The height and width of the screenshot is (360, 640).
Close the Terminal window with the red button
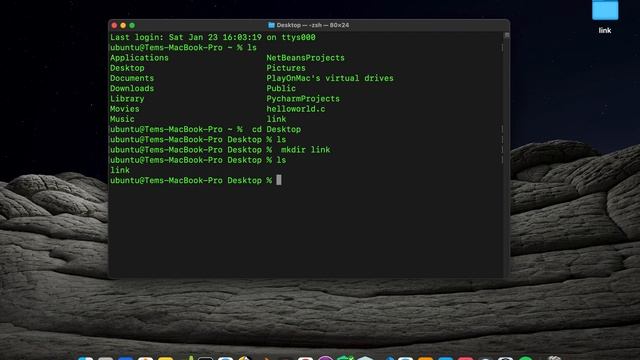click(114, 25)
